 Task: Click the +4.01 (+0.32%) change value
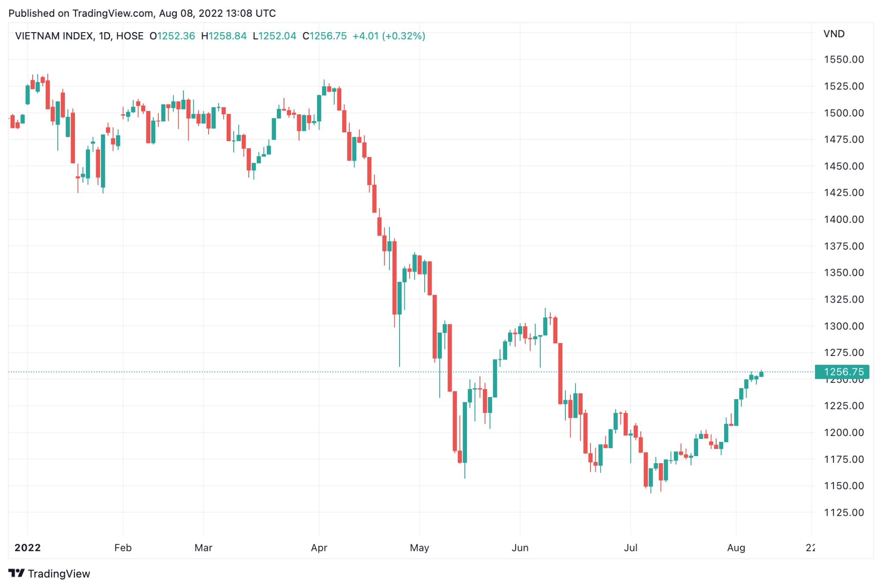[389, 36]
